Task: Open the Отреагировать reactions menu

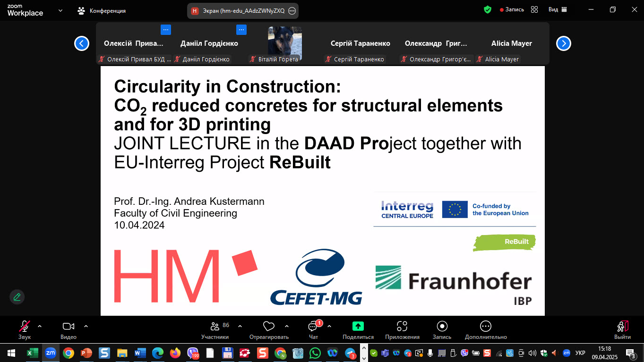Action: pos(269,330)
